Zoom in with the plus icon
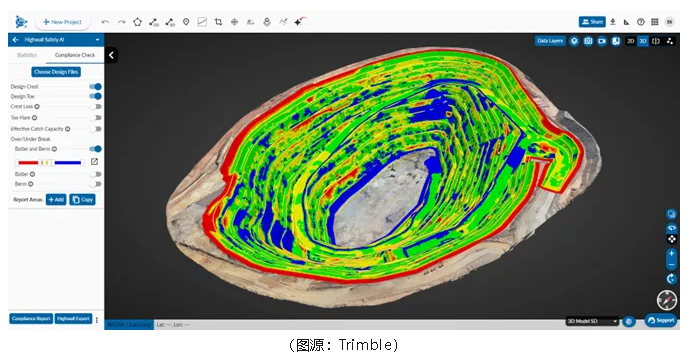Screen dimensions: 696x361 click(x=671, y=254)
